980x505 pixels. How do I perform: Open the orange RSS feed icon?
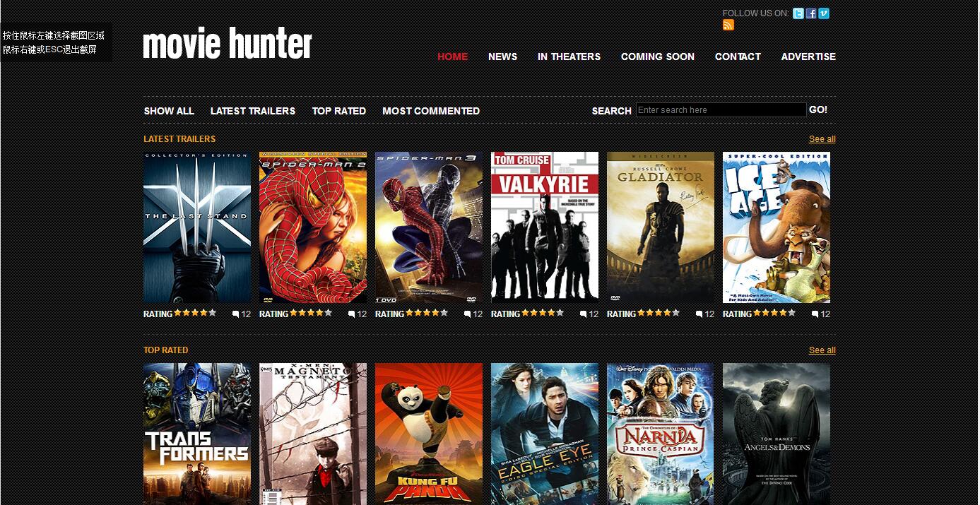pyautogui.click(x=728, y=25)
